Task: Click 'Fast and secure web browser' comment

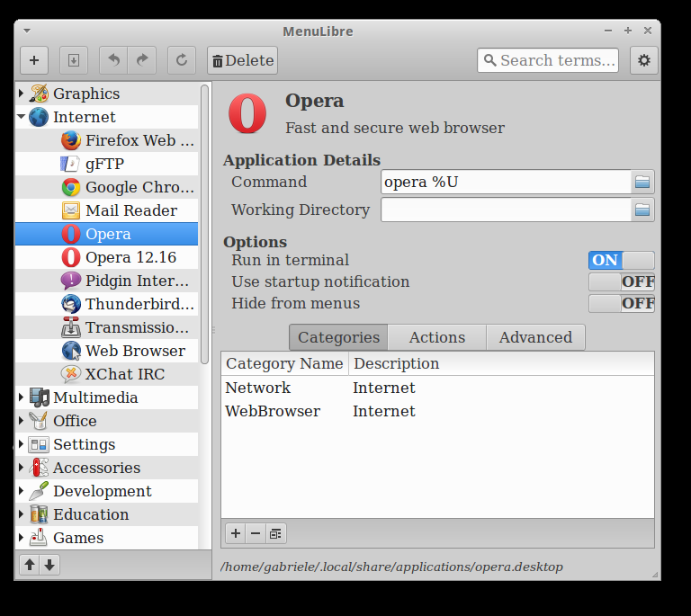Action: 395,128
